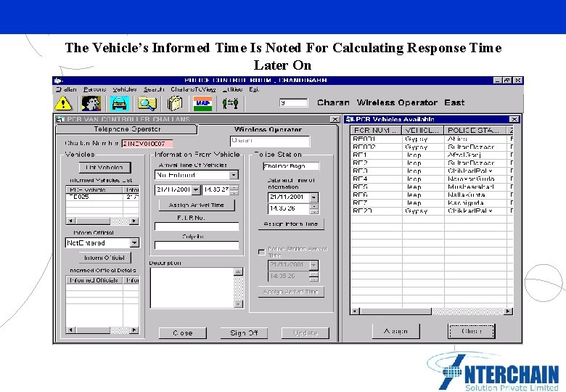Open the Search menu

pyautogui.click(x=154, y=89)
